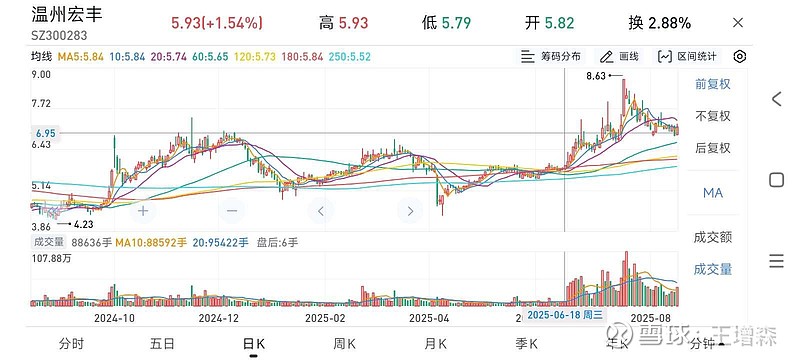Select 后复权 price adjustment mode
800x360 pixels.
tap(713, 148)
